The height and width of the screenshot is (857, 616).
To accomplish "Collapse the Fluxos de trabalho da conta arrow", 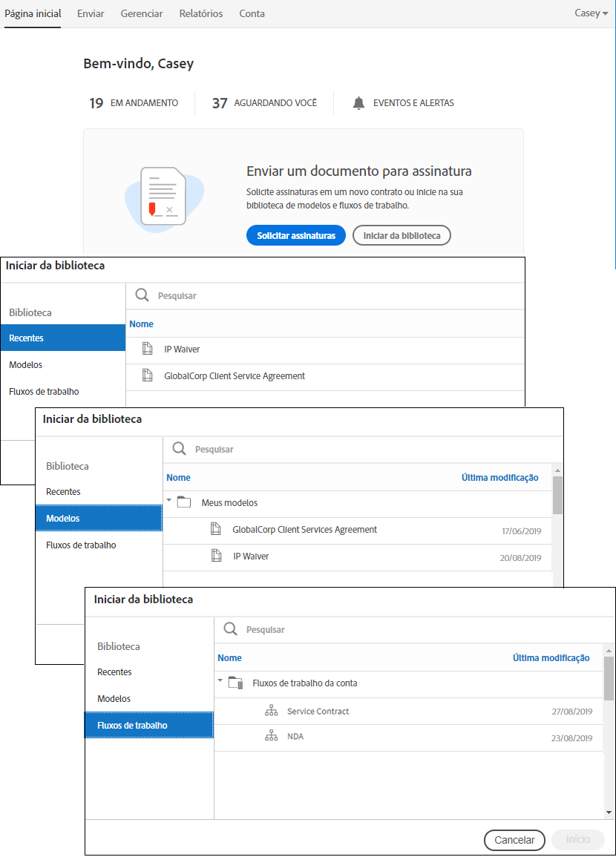I will (220, 681).
